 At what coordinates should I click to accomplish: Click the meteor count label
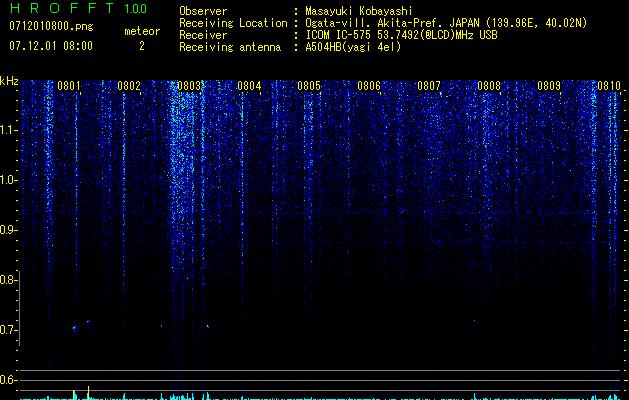coord(142,31)
